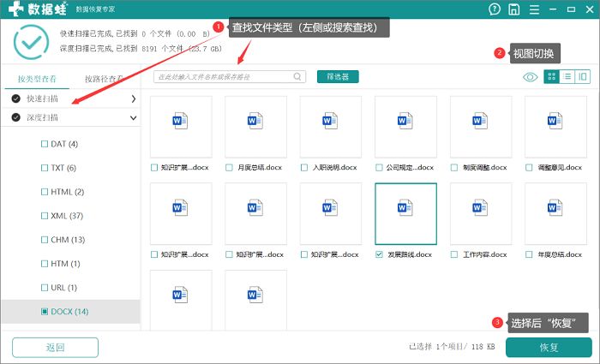Click the 返回 back button

(x=55, y=347)
